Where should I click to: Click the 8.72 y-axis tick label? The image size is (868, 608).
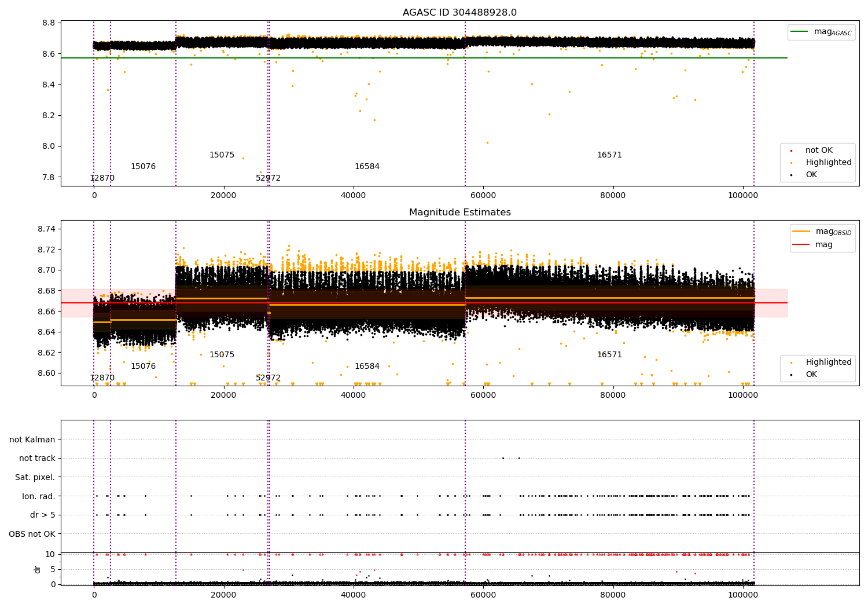tap(46, 250)
